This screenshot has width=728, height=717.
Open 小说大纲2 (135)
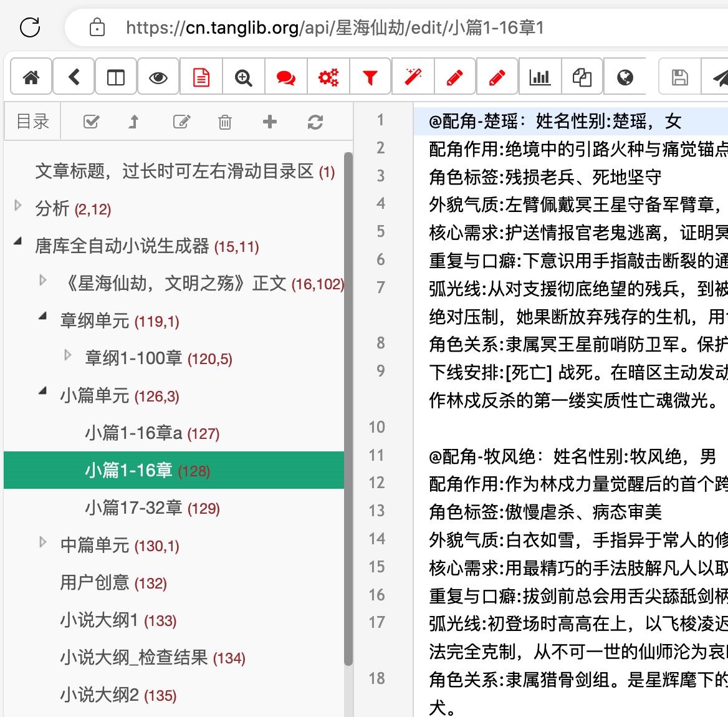click(118, 695)
